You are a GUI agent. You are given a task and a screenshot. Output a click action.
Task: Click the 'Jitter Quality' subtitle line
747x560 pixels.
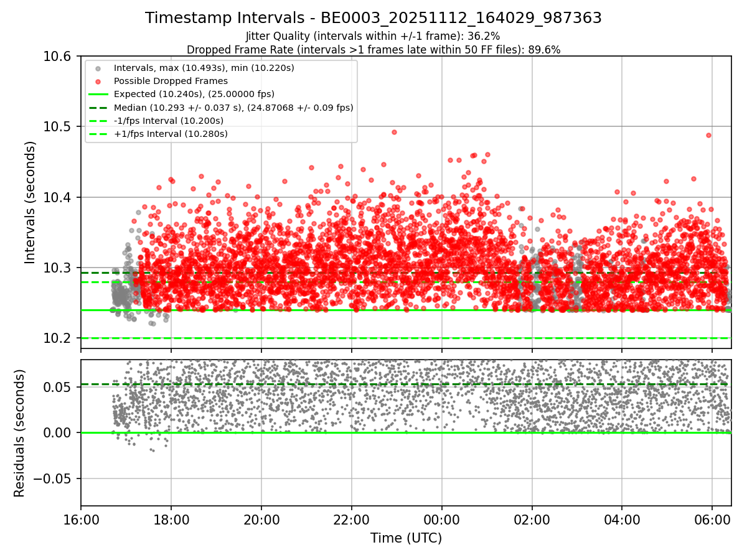373,36
